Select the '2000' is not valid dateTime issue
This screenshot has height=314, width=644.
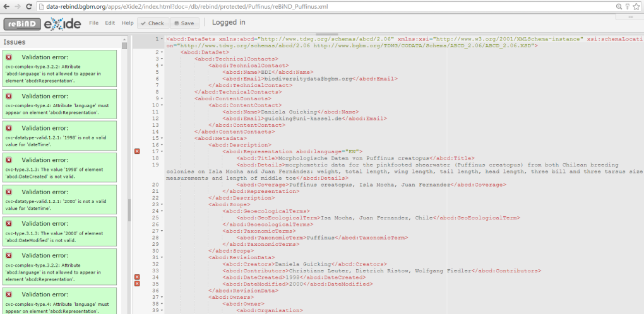[x=59, y=200]
